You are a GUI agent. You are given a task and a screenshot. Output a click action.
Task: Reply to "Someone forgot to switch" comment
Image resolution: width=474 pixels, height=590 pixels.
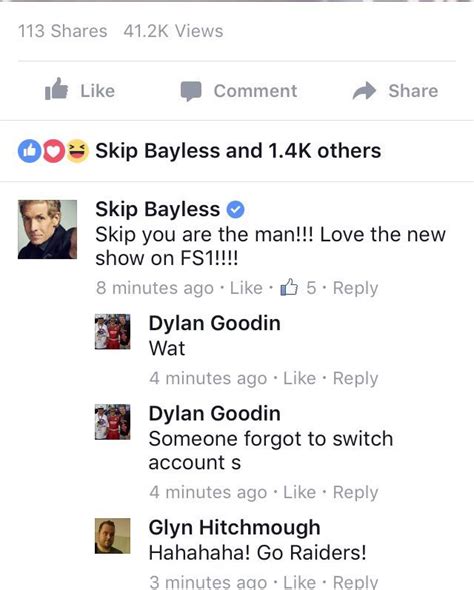356,492
